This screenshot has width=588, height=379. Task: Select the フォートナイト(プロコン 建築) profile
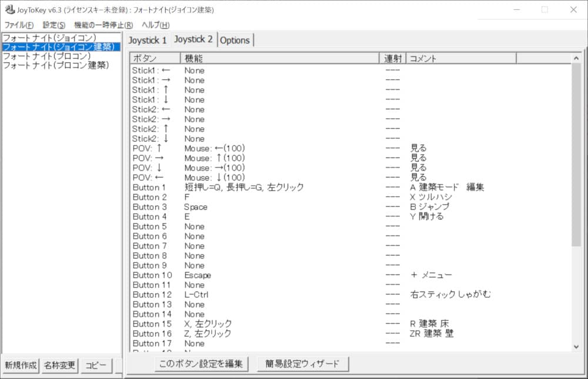(x=56, y=66)
